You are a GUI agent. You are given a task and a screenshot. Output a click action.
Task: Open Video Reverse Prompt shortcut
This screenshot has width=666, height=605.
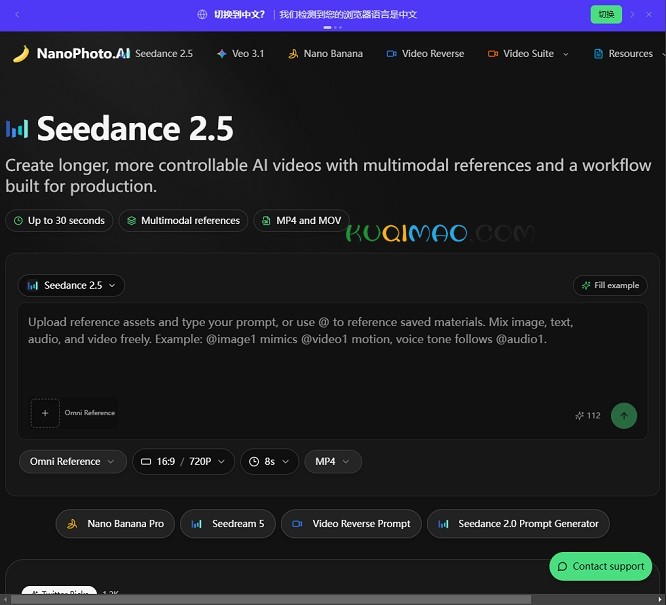pos(351,523)
